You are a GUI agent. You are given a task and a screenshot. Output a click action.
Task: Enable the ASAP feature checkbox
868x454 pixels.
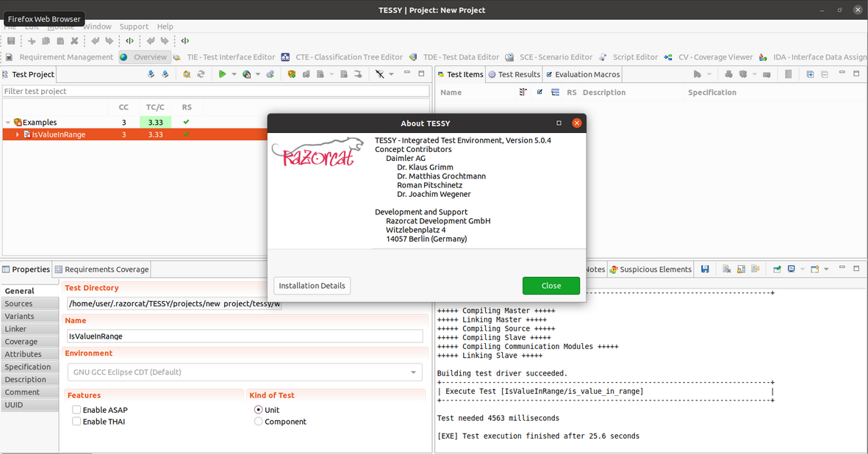click(76, 410)
